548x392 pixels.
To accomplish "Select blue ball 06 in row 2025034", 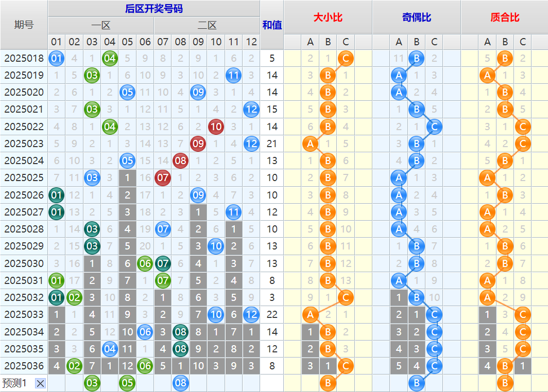I will tap(145, 332).
